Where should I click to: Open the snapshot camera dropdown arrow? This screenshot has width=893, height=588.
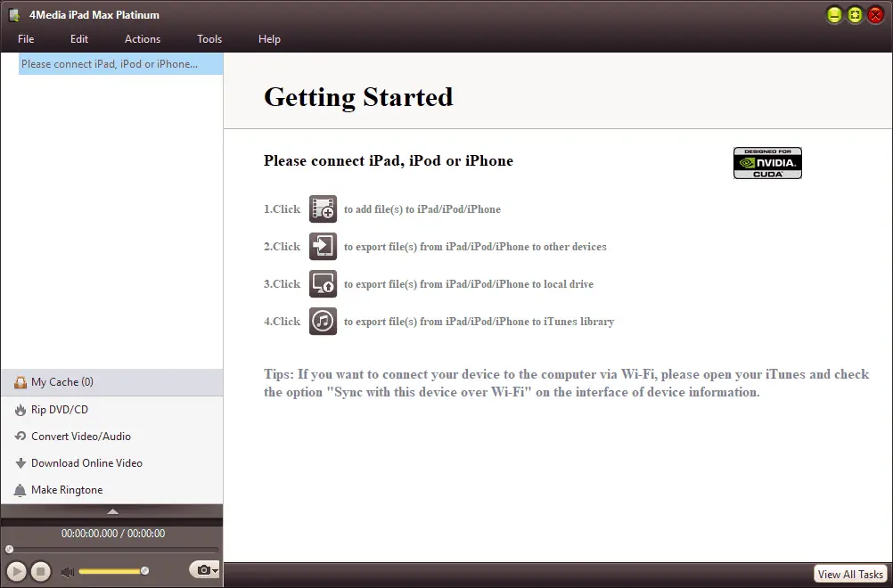pos(216,570)
